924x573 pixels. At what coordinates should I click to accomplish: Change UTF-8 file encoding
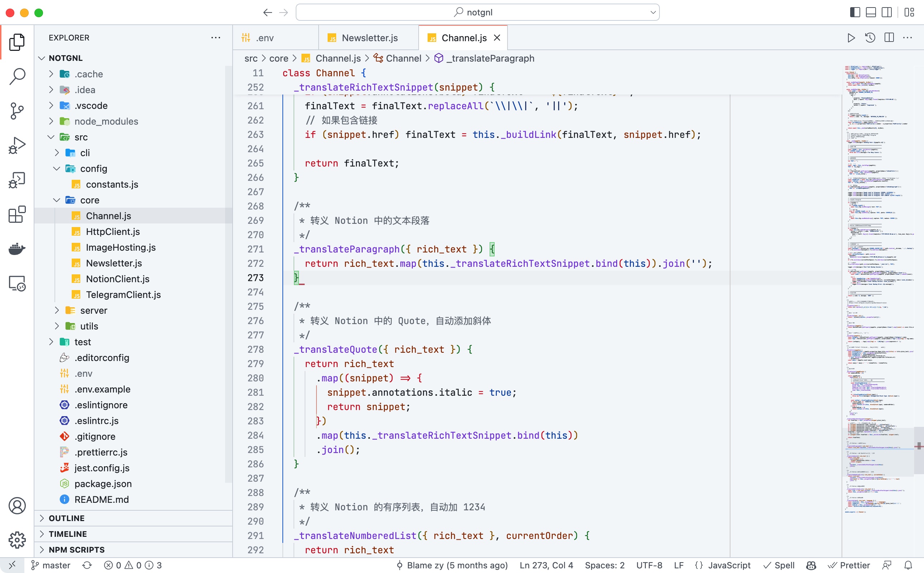(x=649, y=565)
